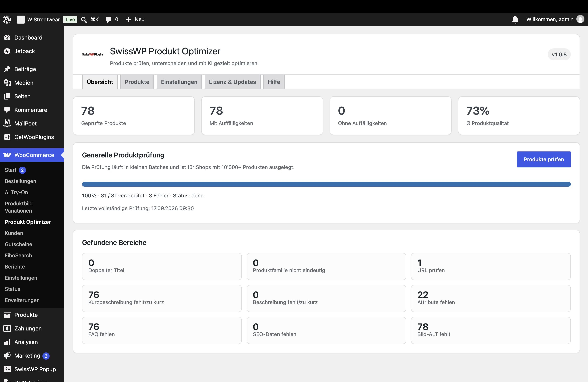This screenshot has width=588, height=382.
Task: Open the Einstellungen tab
Action: [179, 82]
